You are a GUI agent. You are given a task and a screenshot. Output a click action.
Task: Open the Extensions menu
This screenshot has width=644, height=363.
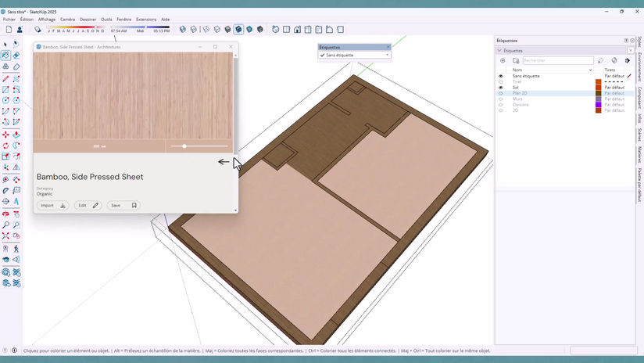(x=146, y=20)
